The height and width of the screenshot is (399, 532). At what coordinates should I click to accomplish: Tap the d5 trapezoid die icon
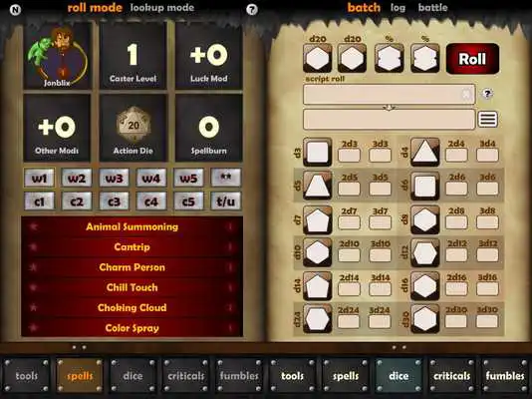[x=317, y=186]
